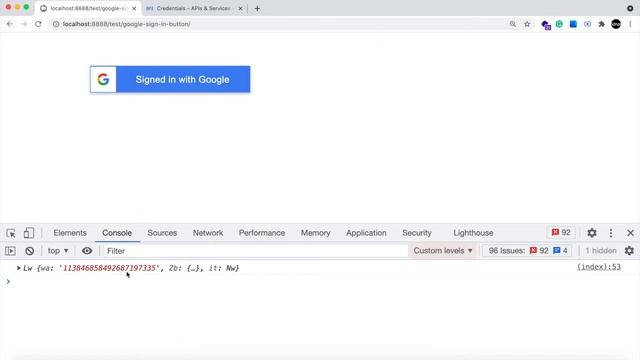Open the Network panel
640x360 pixels.
pos(208,233)
